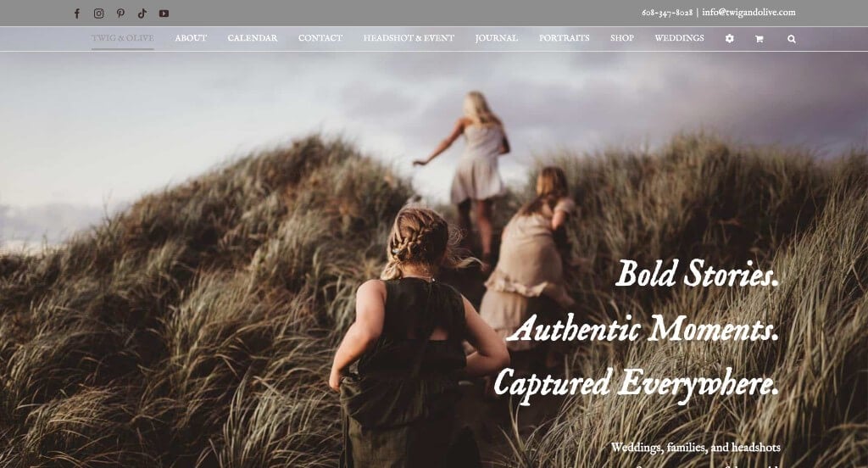Visit the Pinterest icon link
Screen dimensions: 868x468
click(120, 14)
